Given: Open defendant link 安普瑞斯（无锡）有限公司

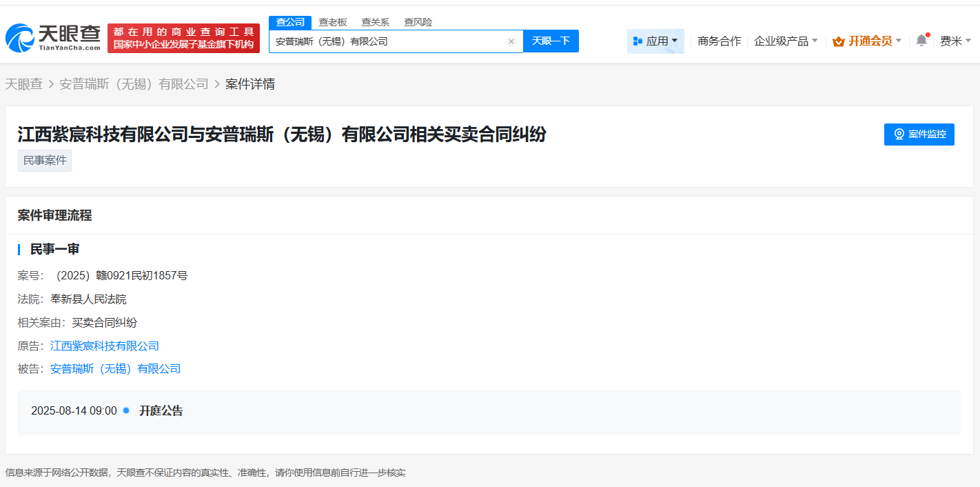Looking at the screenshot, I should coord(114,368).
